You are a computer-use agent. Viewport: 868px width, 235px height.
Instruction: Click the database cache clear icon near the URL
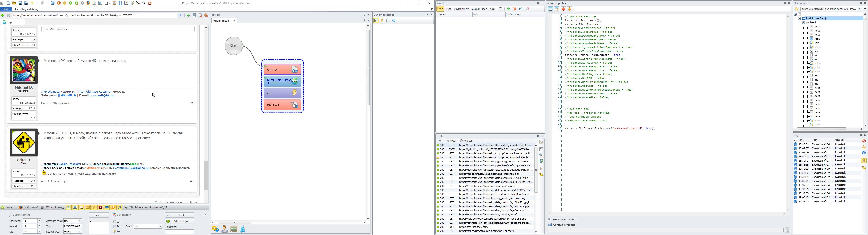pyautogui.click(x=200, y=15)
